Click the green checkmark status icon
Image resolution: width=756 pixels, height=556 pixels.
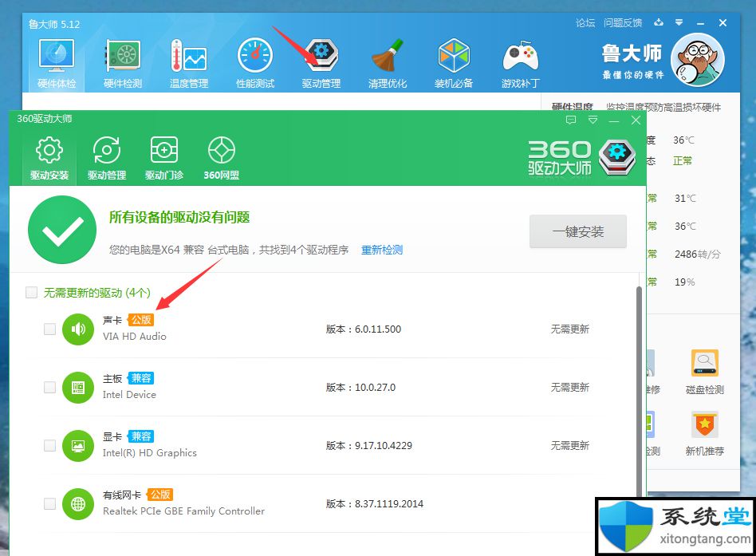pyautogui.click(x=62, y=230)
